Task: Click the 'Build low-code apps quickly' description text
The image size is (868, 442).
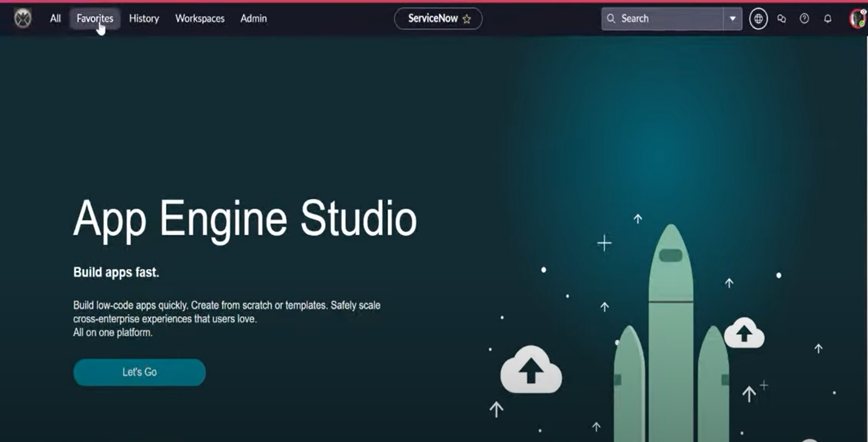Action: [227, 319]
